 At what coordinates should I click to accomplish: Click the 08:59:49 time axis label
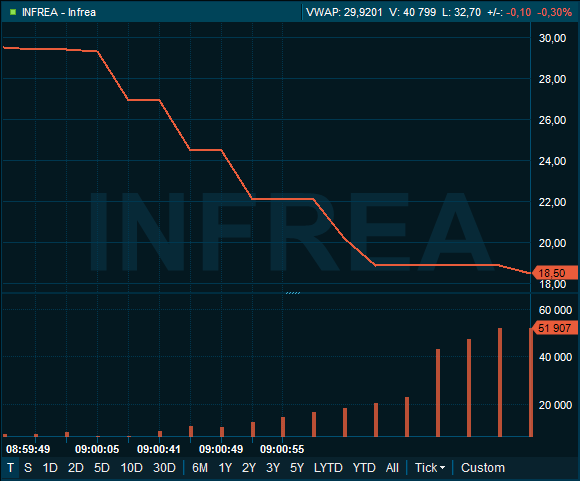click(x=28, y=449)
